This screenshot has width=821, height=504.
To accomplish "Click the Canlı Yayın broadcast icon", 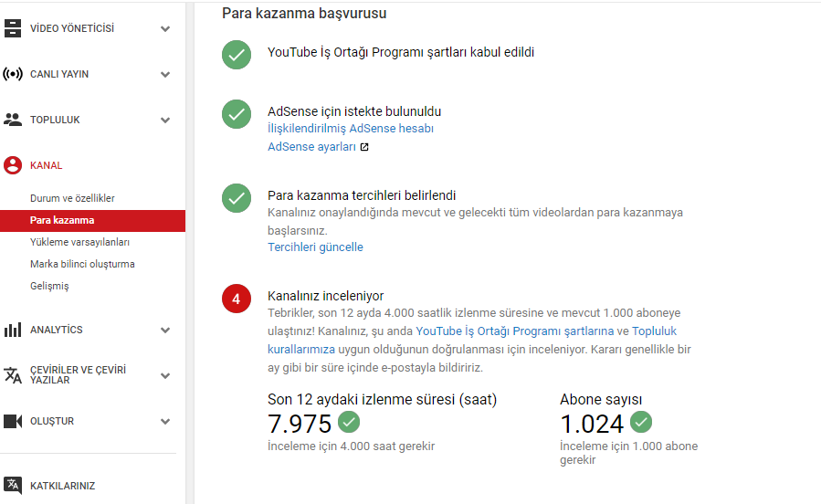I will pyautogui.click(x=13, y=74).
